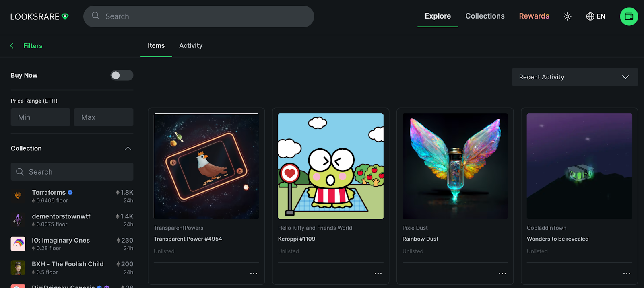The width and height of the screenshot is (644, 288).
Task: Open more options for Wonders to be revealed
Action: click(x=627, y=274)
